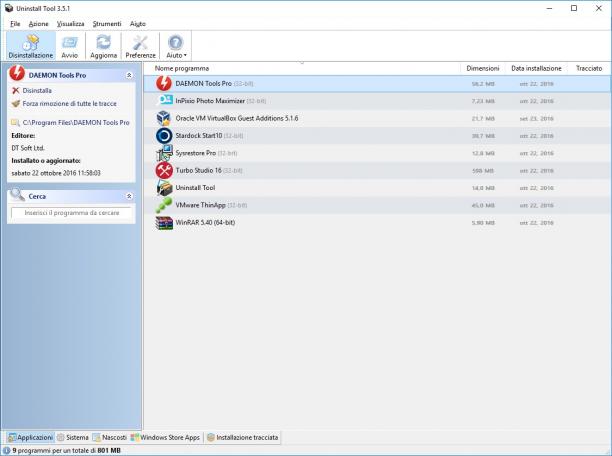Sort by the Data installazione column
The image size is (612, 456).
(x=536, y=68)
